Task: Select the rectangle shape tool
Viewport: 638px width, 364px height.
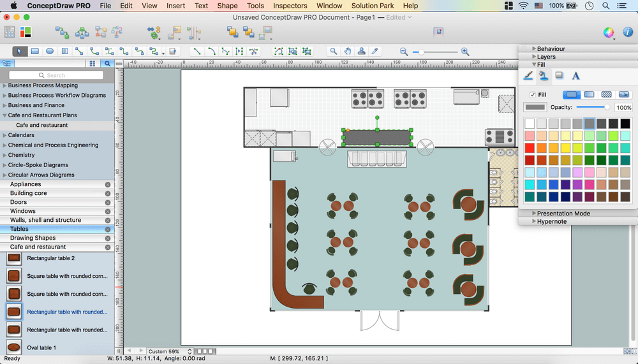Action: click(x=35, y=51)
